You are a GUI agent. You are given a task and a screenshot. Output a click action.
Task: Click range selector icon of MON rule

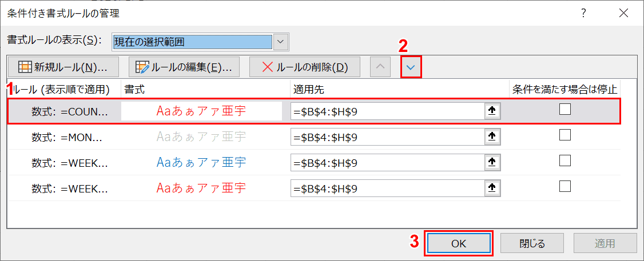(x=492, y=137)
